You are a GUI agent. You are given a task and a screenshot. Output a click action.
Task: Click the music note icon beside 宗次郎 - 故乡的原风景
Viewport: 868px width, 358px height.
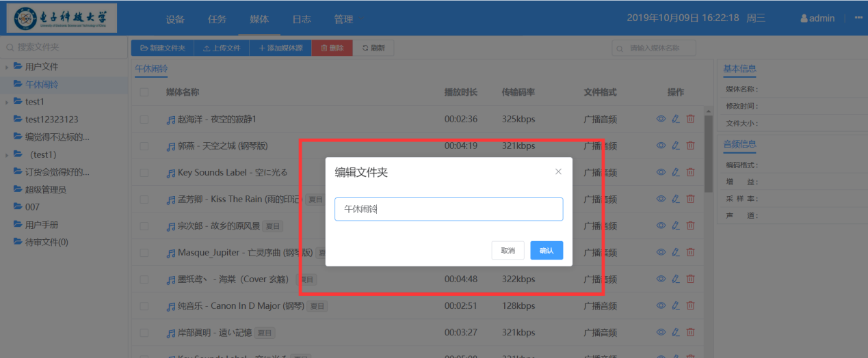tap(171, 227)
